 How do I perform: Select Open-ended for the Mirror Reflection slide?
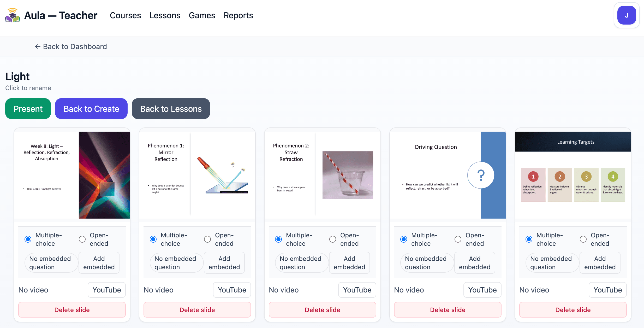tap(207, 239)
